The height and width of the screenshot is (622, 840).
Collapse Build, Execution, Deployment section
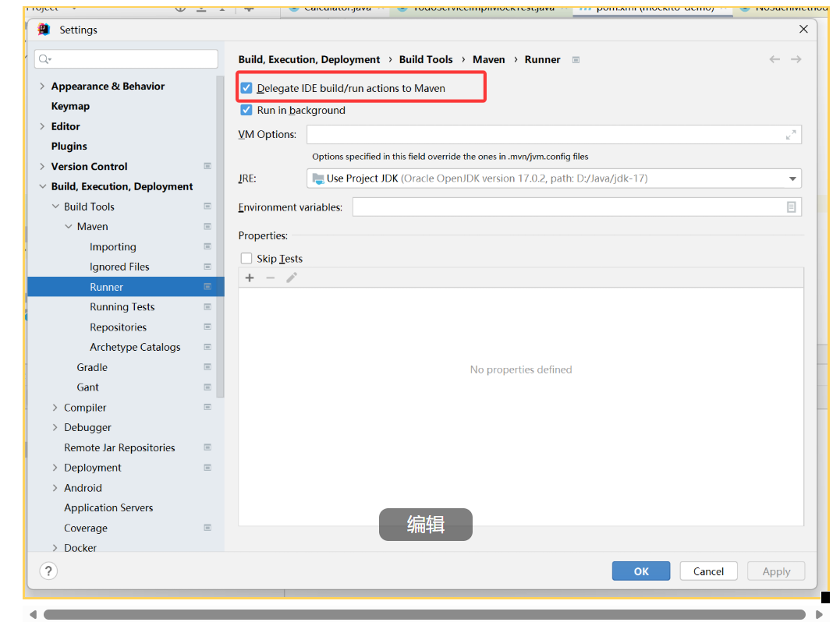pyautogui.click(x=42, y=186)
